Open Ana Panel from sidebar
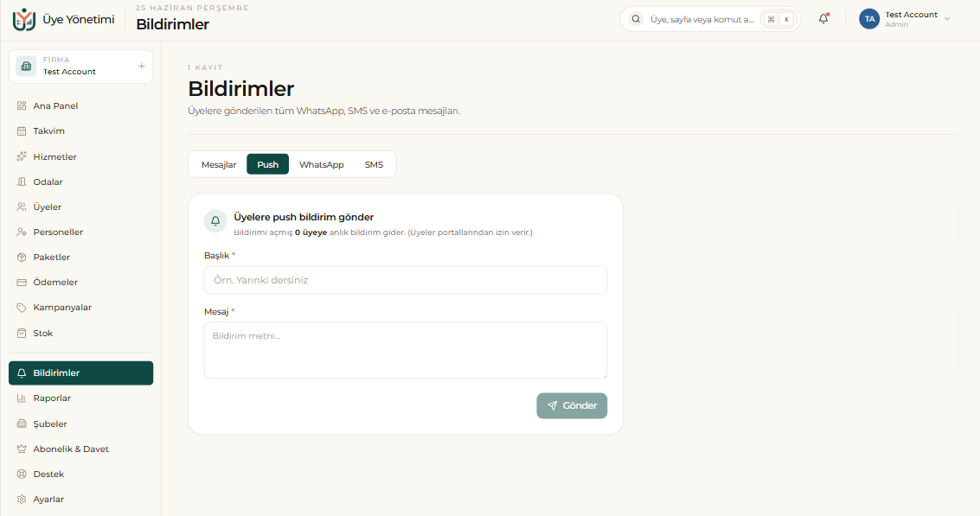 80,105
